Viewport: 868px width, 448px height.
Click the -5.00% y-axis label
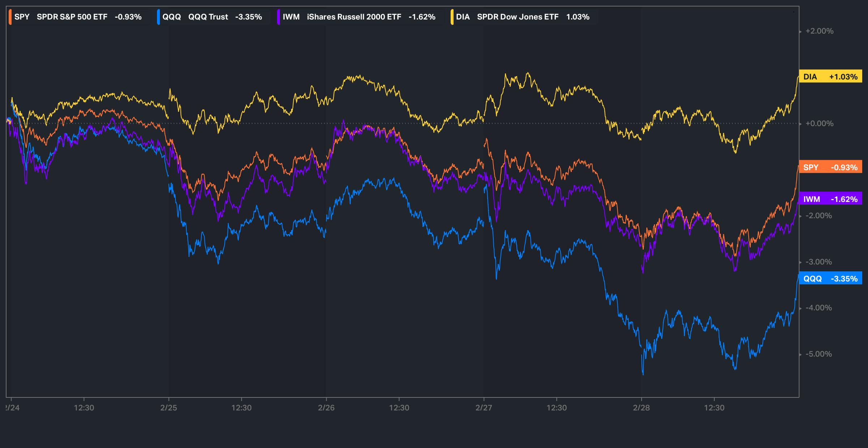(818, 354)
